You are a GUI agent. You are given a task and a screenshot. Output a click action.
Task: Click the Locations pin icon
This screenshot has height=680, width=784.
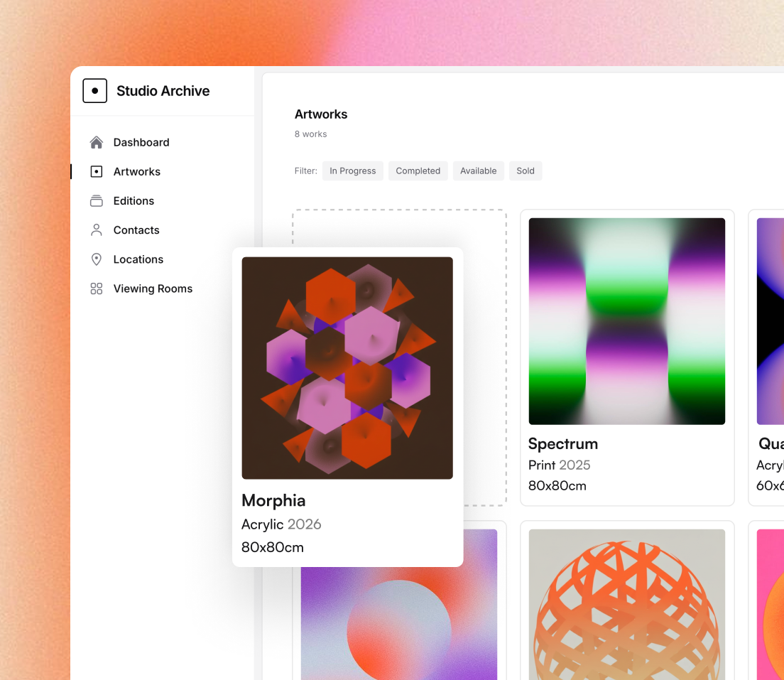coord(97,259)
